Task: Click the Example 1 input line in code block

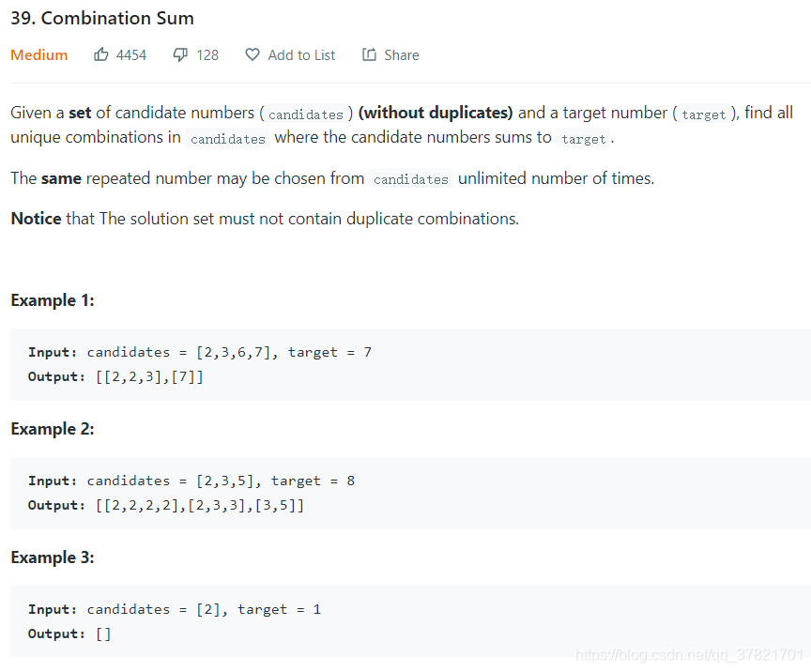Action: 200,352
